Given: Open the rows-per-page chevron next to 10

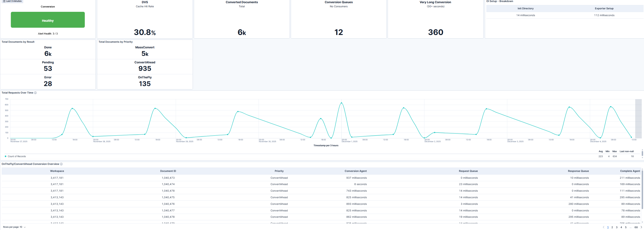Looking at the screenshot, I should 24,227.
